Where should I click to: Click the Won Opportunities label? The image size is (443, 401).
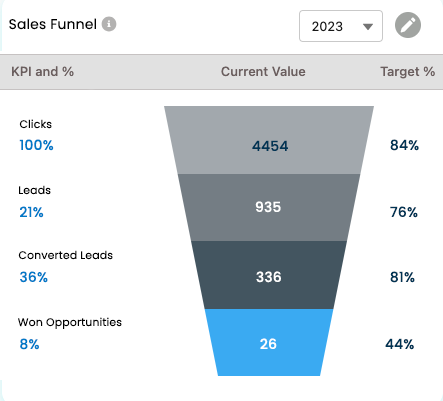click(x=70, y=322)
